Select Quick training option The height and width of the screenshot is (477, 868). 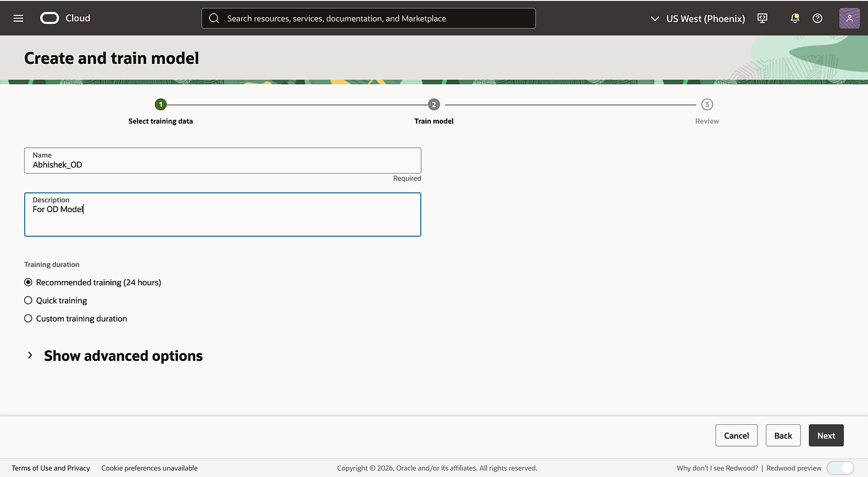(x=55, y=300)
